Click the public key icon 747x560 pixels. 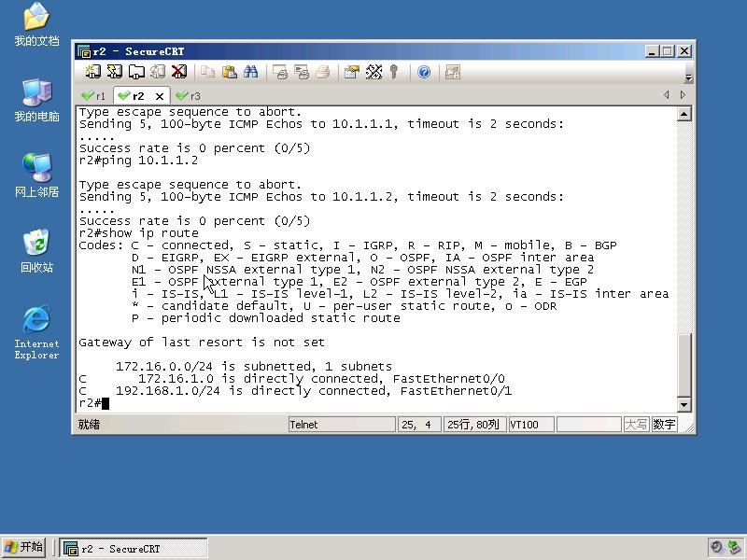point(393,72)
